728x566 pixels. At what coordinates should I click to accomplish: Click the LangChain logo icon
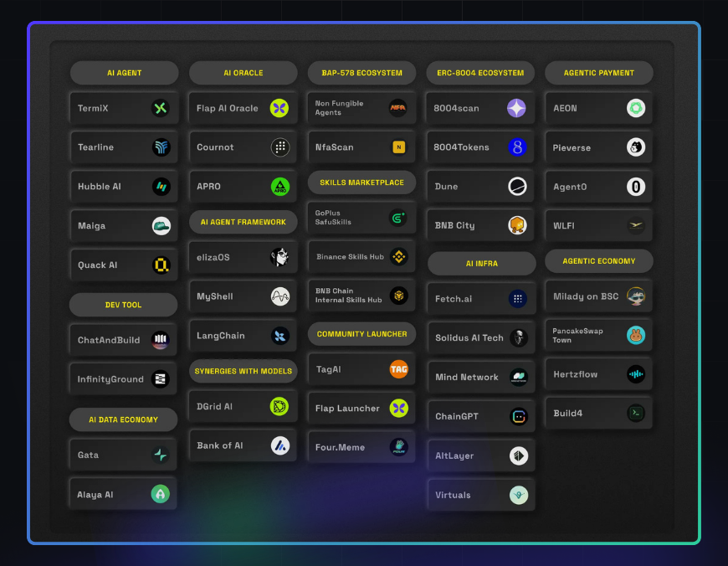[280, 336]
